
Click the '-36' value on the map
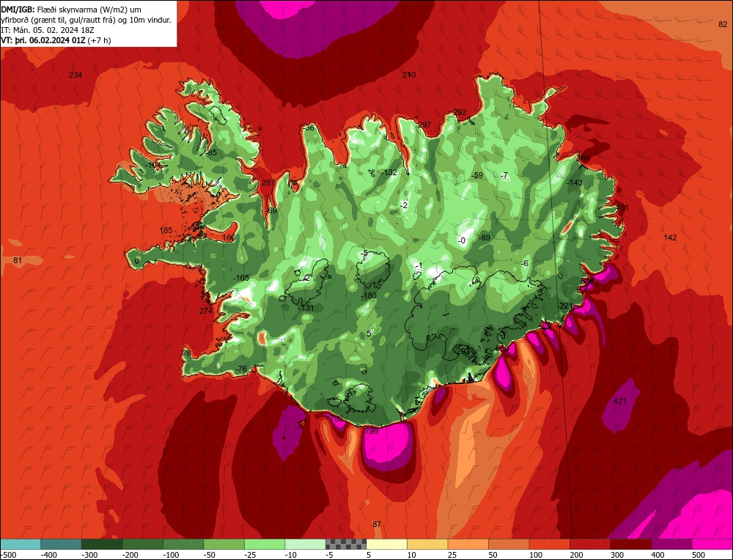coord(309,128)
